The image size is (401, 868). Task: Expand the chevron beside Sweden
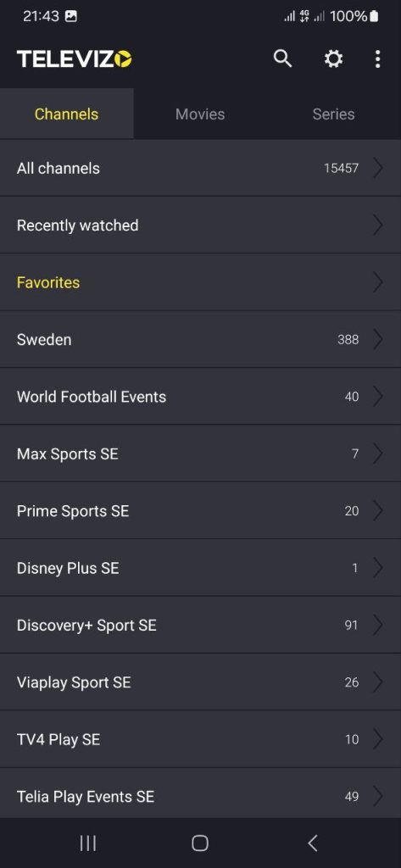[378, 339]
